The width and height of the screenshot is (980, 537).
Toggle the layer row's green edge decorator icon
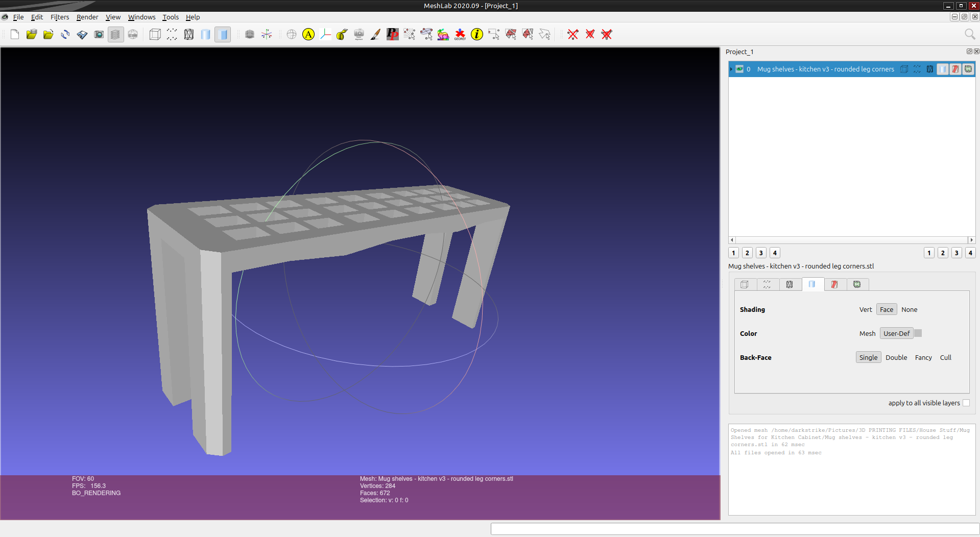pos(968,69)
